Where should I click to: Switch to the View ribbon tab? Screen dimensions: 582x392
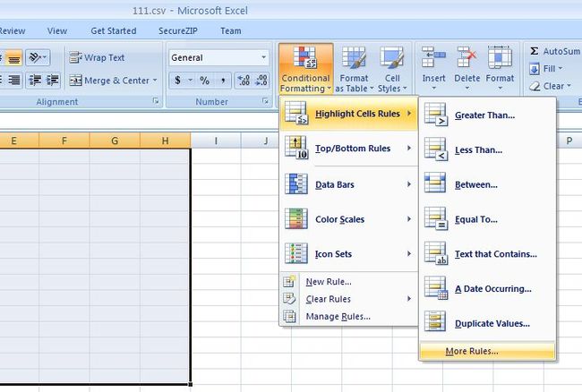[x=57, y=30]
